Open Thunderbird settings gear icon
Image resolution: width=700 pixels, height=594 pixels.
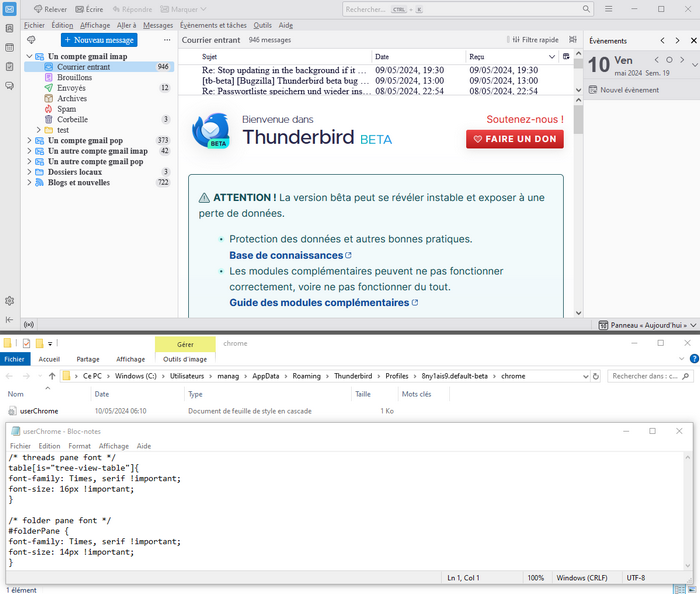point(9,301)
